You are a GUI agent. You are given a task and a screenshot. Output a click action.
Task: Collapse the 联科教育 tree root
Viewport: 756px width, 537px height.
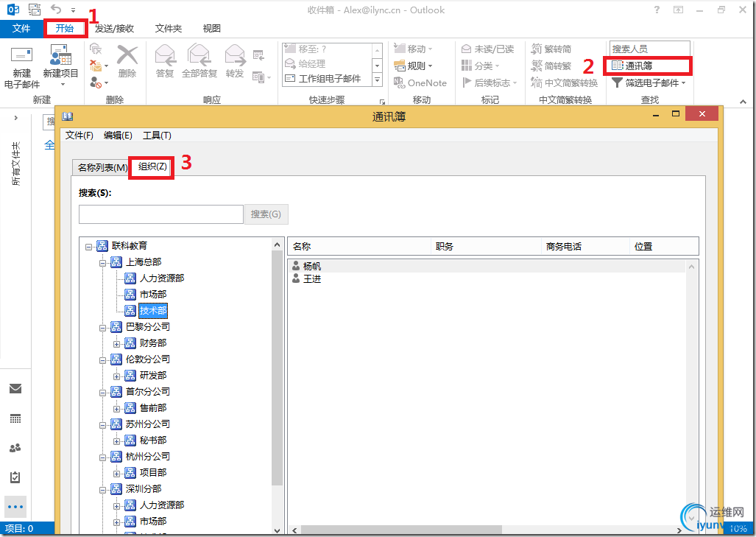click(x=89, y=247)
